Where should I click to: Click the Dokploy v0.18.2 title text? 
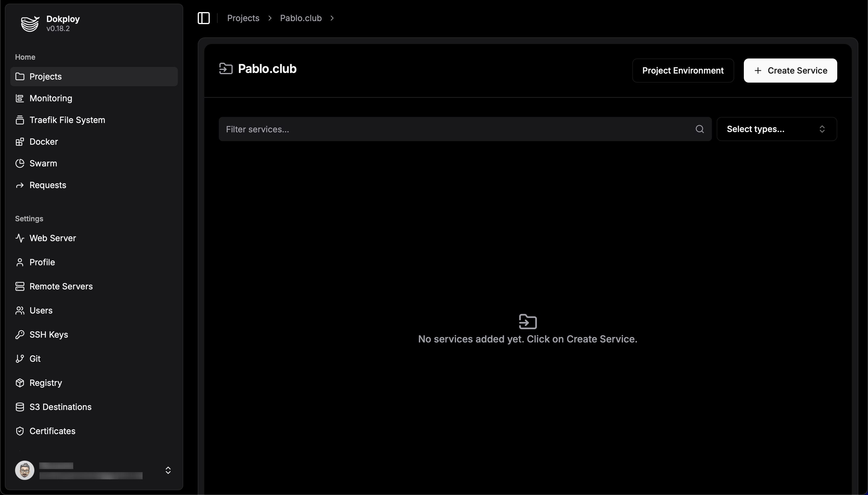(63, 24)
